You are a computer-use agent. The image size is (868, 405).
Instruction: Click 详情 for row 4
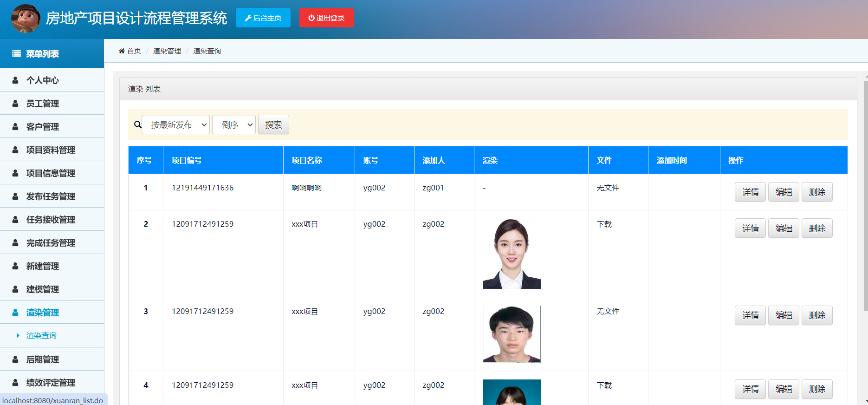750,389
